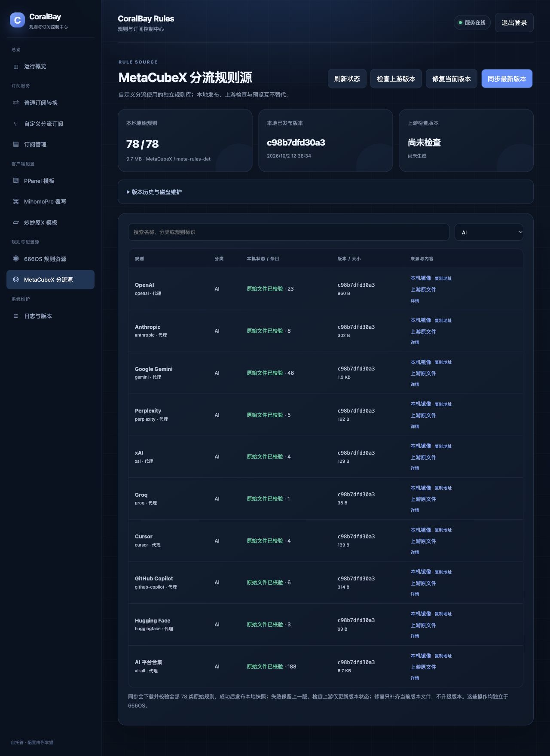The image size is (550, 756).
Task: Click the MetaCubeX 分流源 ring icon
Action: point(16,279)
